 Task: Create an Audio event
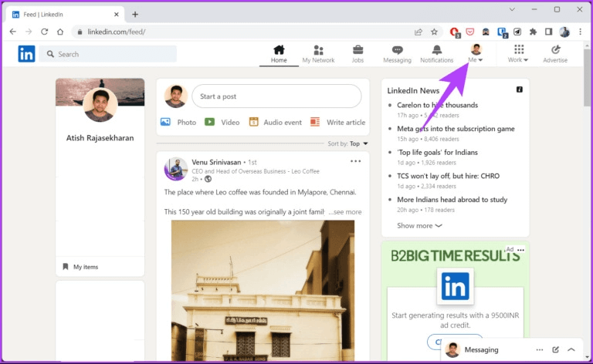(276, 122)
